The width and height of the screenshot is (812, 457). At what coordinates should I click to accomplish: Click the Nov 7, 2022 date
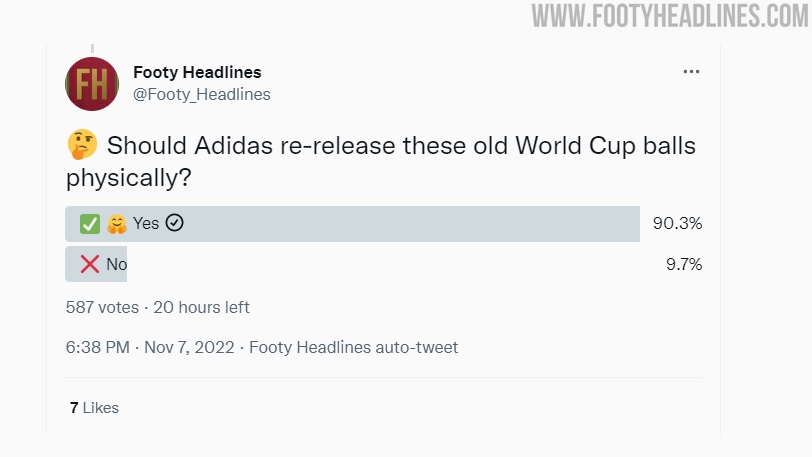pos(189,348)
